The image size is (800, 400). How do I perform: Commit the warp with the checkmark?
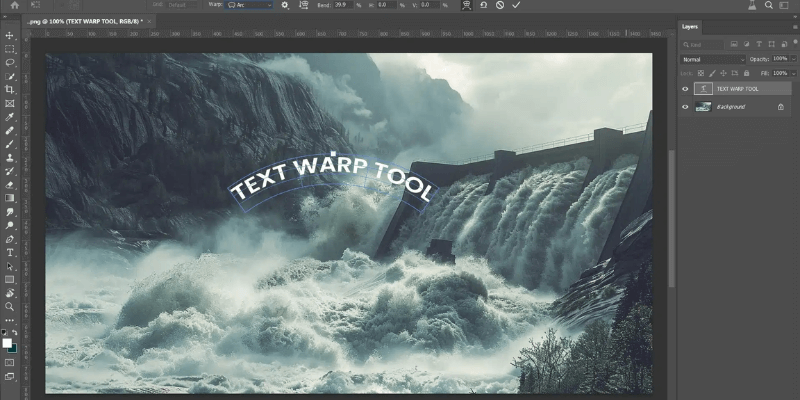click(516, 5)
